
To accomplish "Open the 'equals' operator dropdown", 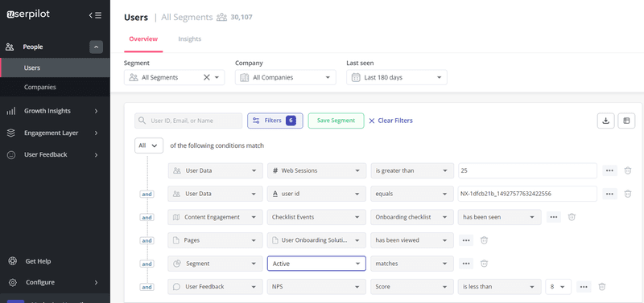I will point(412,194).
